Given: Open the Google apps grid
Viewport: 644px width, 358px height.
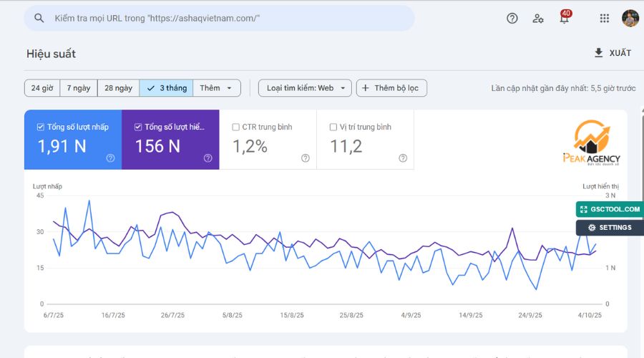Looking at the screenshot, I should (x=605, y=19).
